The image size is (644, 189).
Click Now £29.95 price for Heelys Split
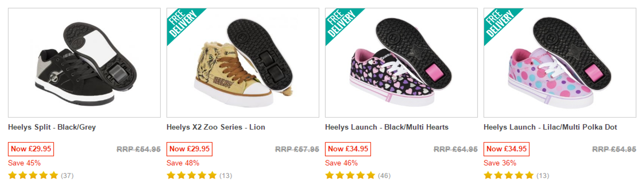pos(31,149)
